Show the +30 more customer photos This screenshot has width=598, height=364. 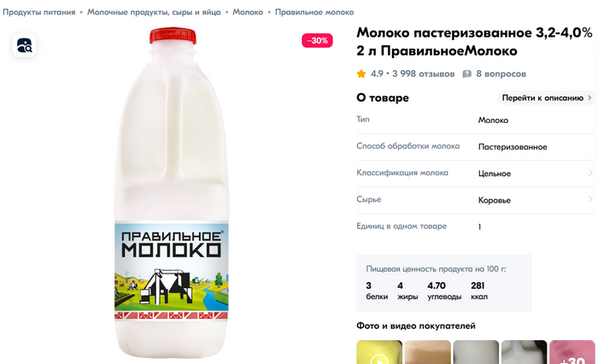pos(572,352)
